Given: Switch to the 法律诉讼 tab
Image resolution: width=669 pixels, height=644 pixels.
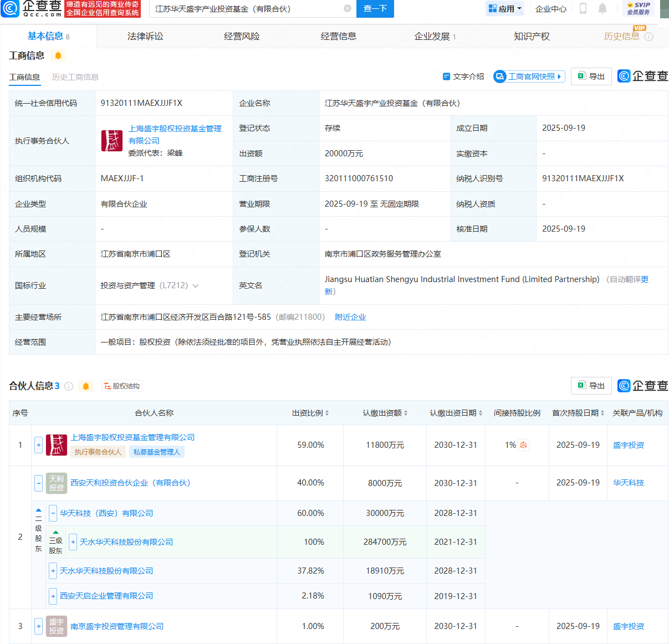Looking at the screenshot, I should [145, 37].
